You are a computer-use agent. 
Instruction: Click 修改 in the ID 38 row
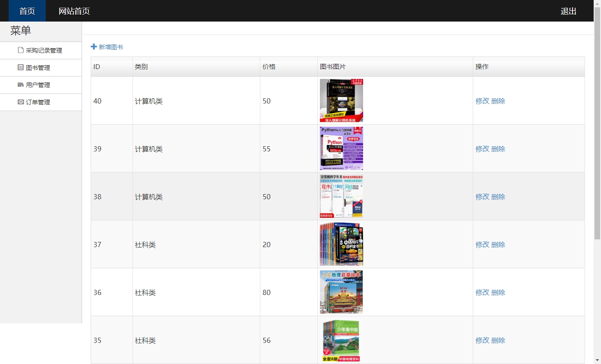click(482, 197)
